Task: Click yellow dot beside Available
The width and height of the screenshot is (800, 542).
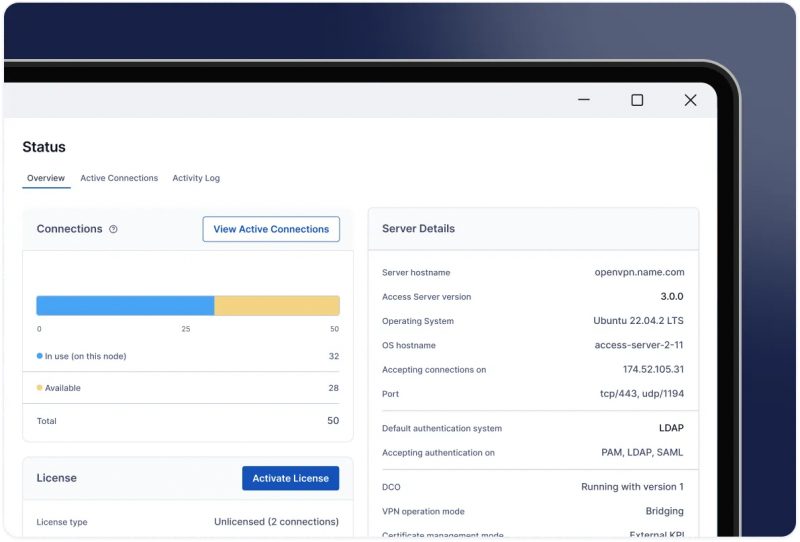Action: point(39,388)
